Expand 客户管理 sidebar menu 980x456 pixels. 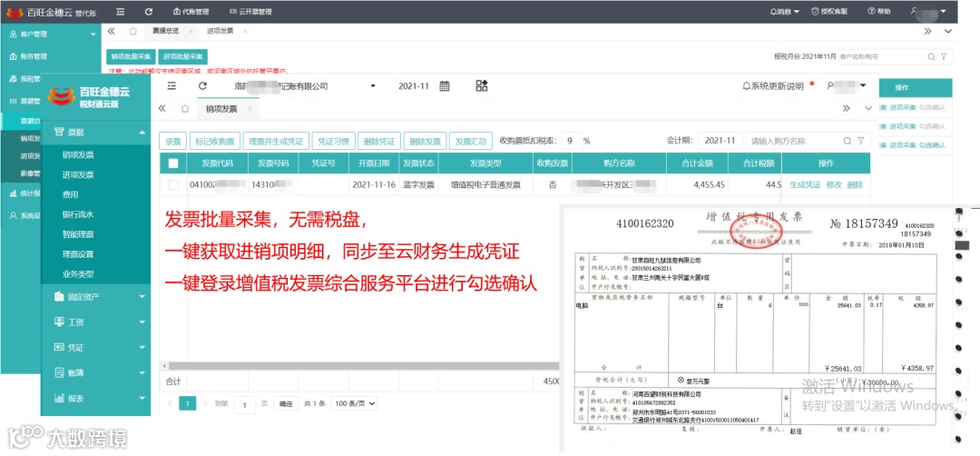coord(51,35)
